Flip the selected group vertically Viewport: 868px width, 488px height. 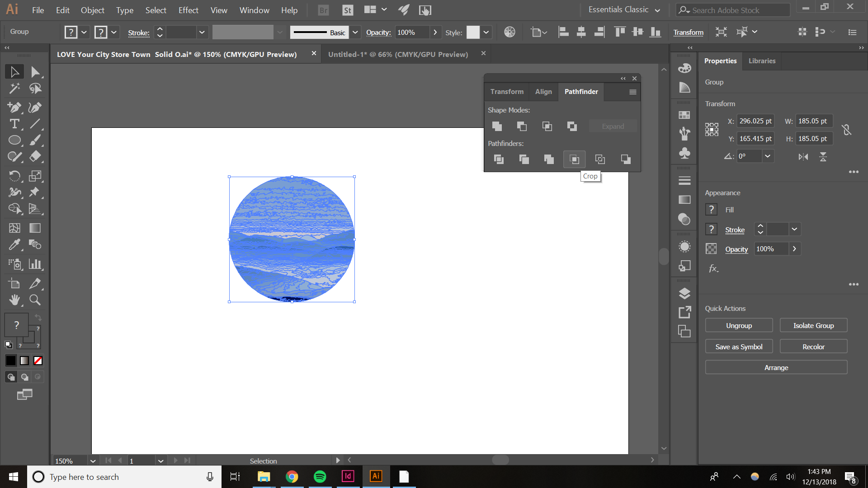823,156
